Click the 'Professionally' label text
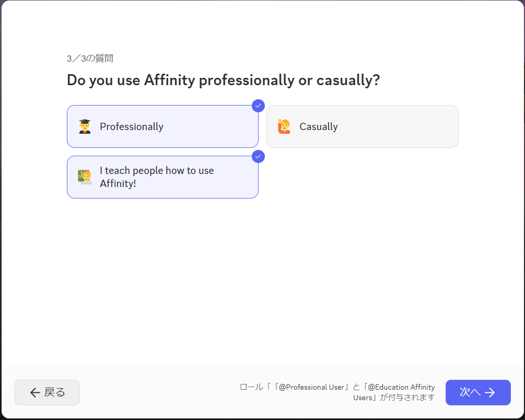Screen dimensions: 525x420 [x=132, y=127]
